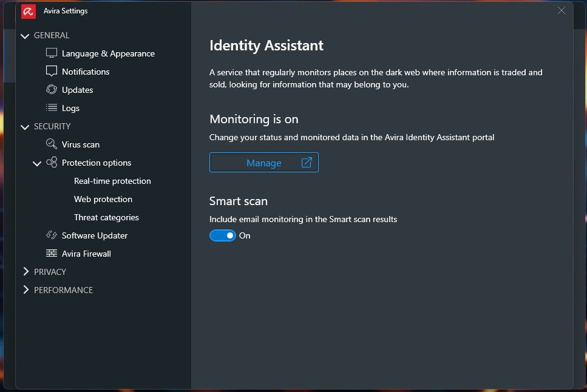The height and width of the screenshot is (392, 587).
Task: Click the Updates refresh icon
Action: point(51,89)
